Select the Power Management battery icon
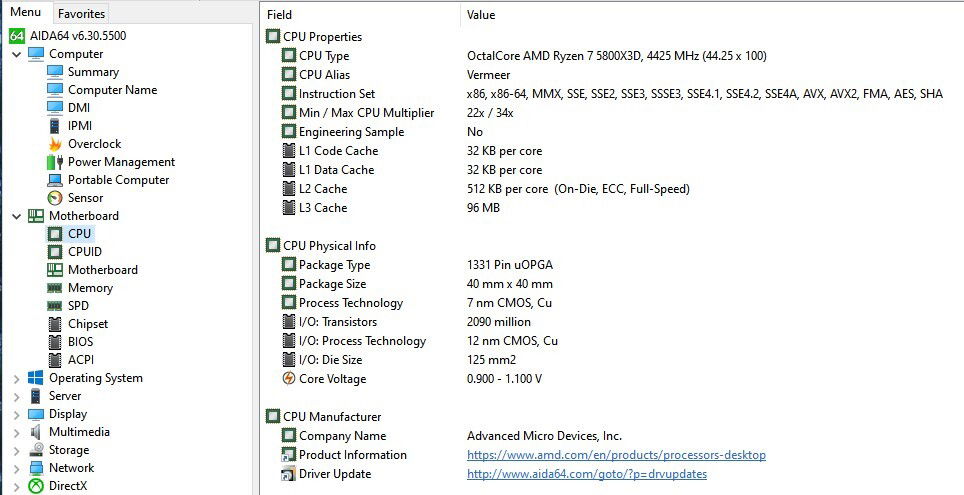964x495 pixels. click(55, 162)
